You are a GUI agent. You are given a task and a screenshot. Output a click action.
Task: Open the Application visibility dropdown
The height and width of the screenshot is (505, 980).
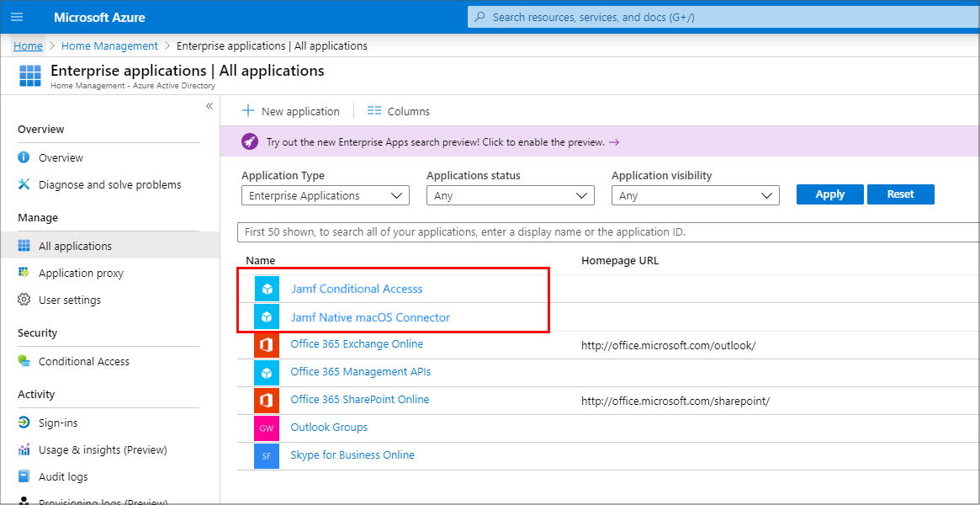point(695,195)
